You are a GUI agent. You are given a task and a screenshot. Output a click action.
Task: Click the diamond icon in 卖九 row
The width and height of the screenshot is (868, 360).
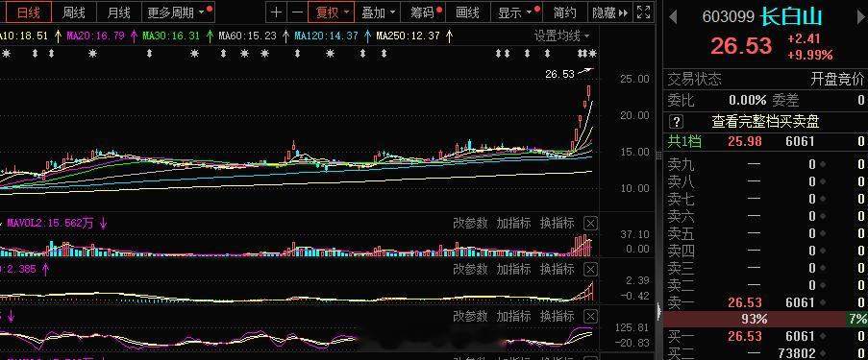click(x=823, y=164)
